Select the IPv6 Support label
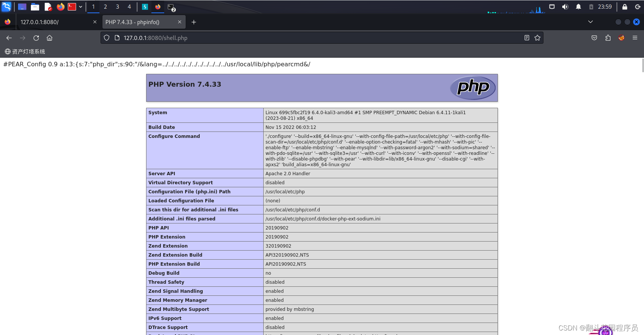This screenshot has height=335, width=644. 165,318
